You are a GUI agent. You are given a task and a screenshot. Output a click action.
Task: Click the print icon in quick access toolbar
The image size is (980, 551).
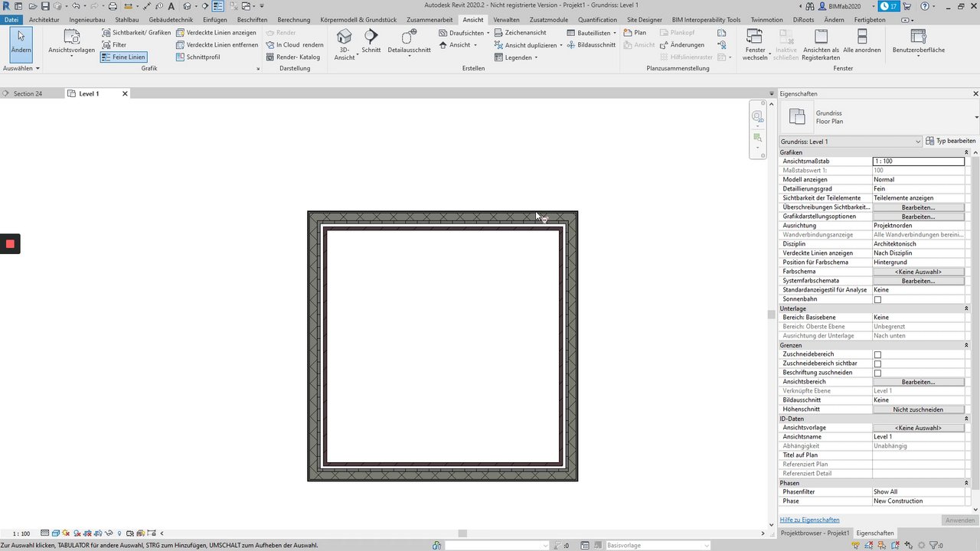113,6
